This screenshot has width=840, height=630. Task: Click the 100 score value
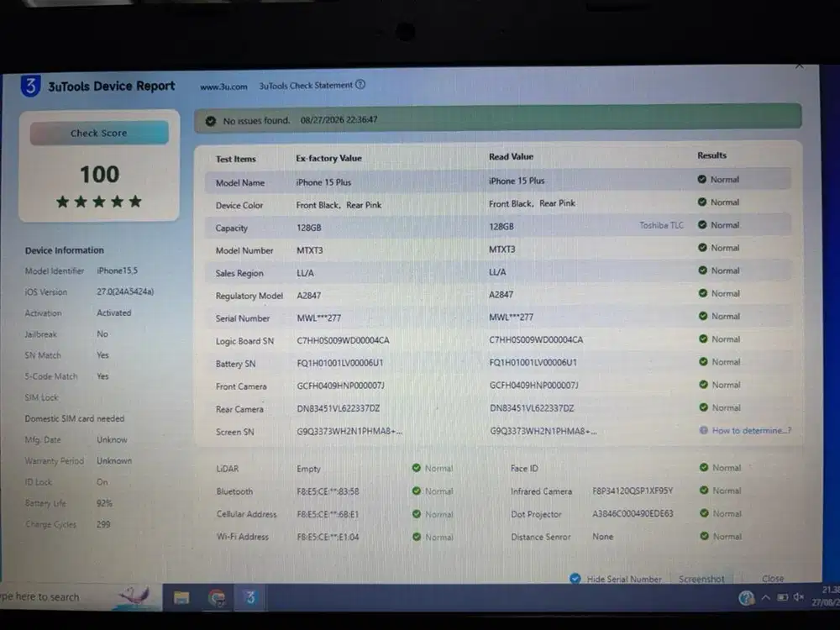[100, 175]
